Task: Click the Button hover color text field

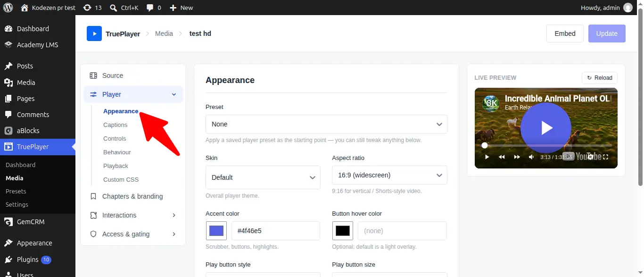Action: [402, 231]
